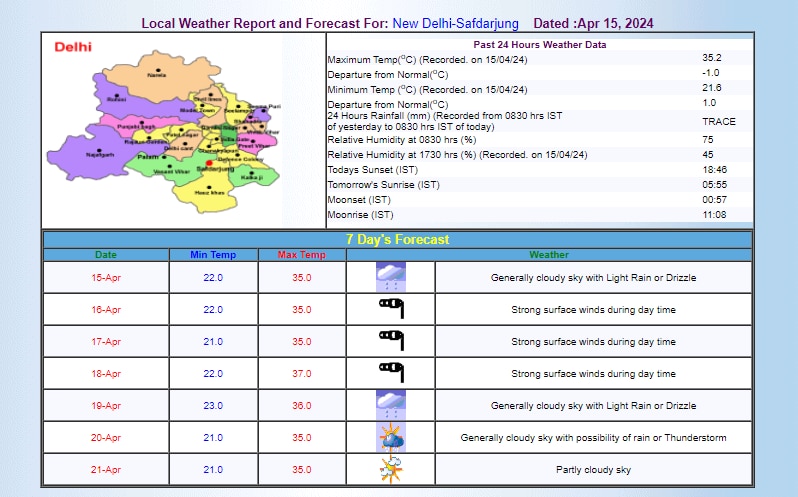Click the Kalkaji region on the map
Screen dimensions: 798x497
(x=252, y=177)
